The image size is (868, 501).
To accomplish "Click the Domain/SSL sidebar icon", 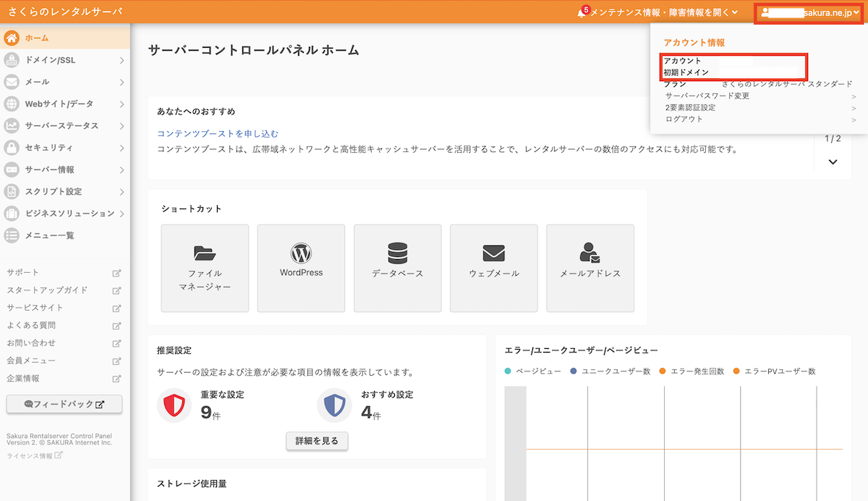I will [12, 60].
